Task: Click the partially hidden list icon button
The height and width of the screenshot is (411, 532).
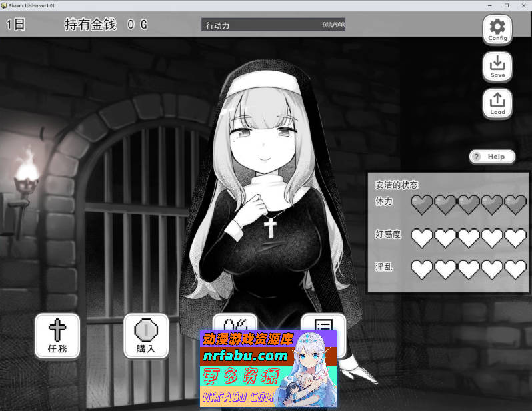Action: tap(323, 322)
